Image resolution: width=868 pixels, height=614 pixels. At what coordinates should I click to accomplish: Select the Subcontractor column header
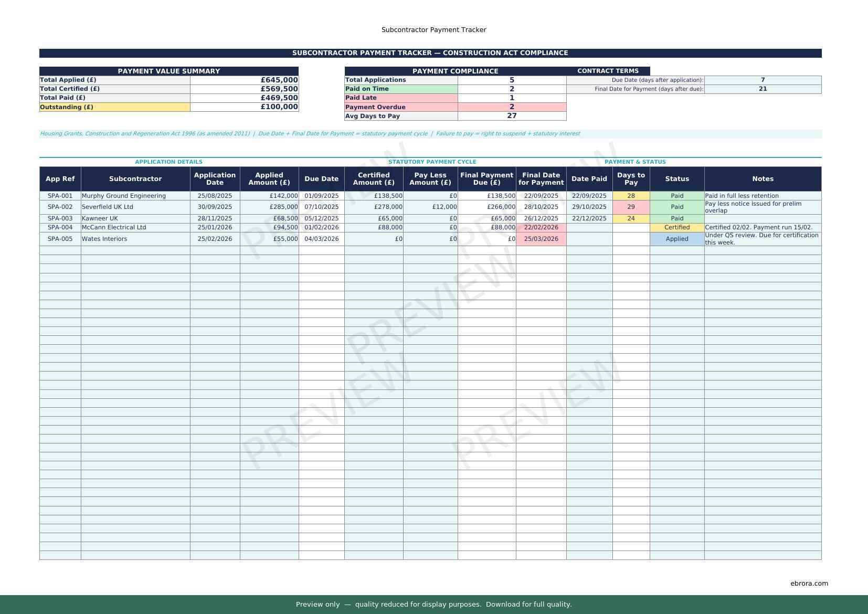135,179
